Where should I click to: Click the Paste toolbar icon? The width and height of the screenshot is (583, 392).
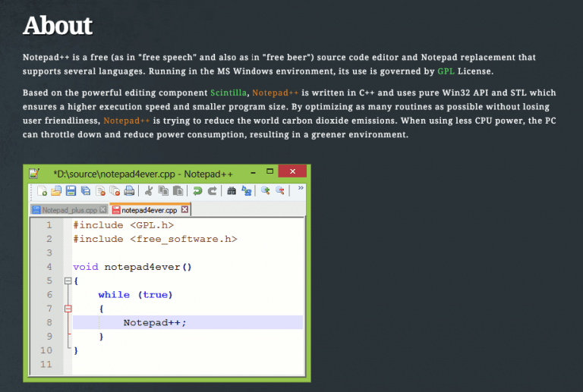pyautogui.click(x=178, y=191)
